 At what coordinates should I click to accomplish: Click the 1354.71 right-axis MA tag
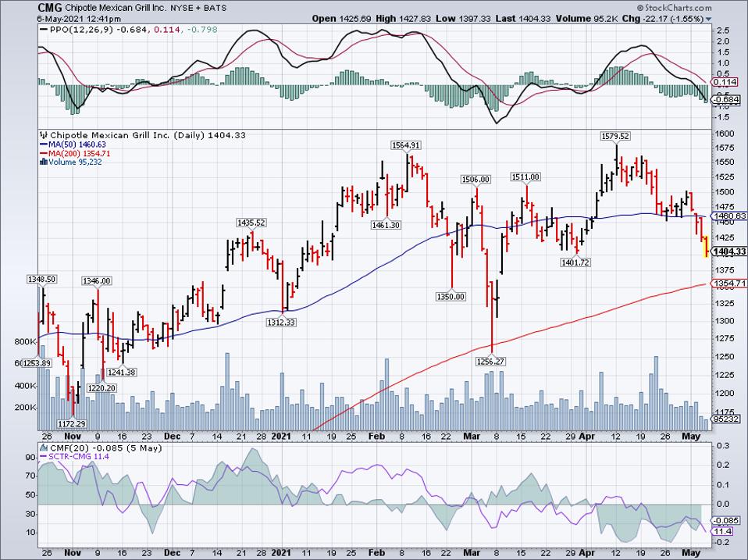click(x=730, y=284)
